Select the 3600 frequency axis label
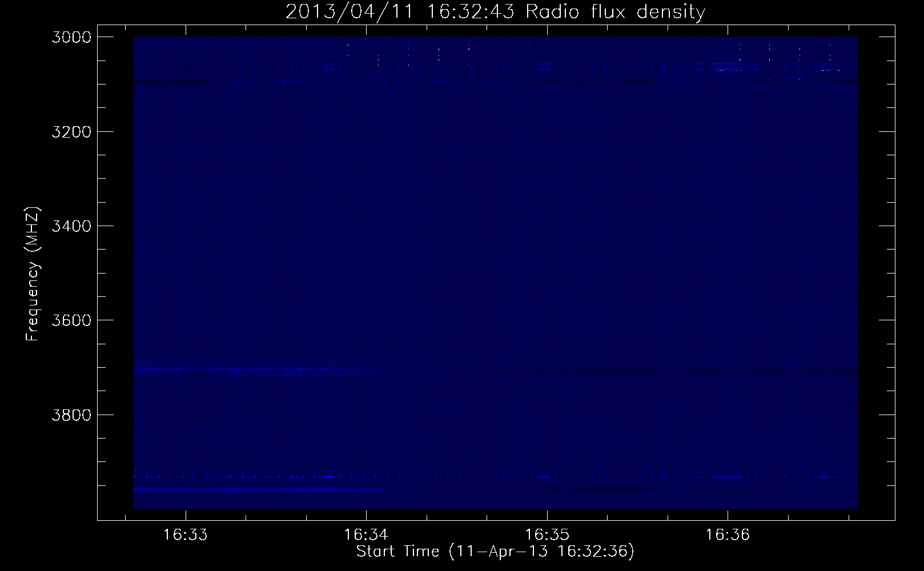The image size is (924, 571). (x=71, y=320)
